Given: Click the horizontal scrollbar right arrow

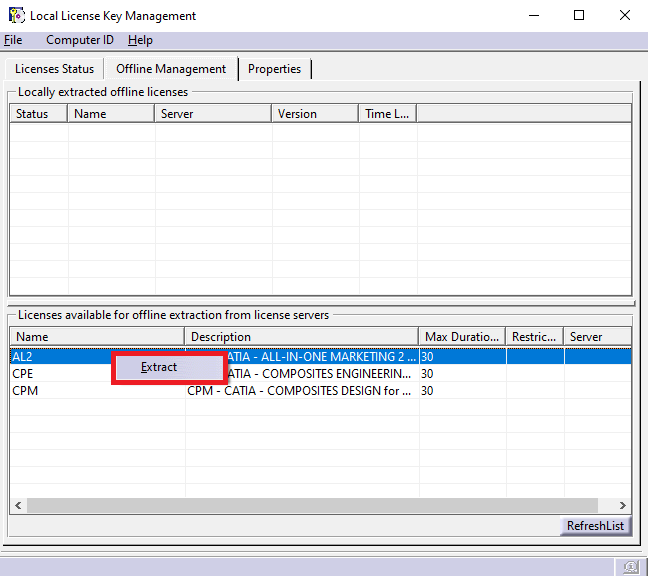Looking at the screenshot, I should pyautogui.click(x=623, y=506).
